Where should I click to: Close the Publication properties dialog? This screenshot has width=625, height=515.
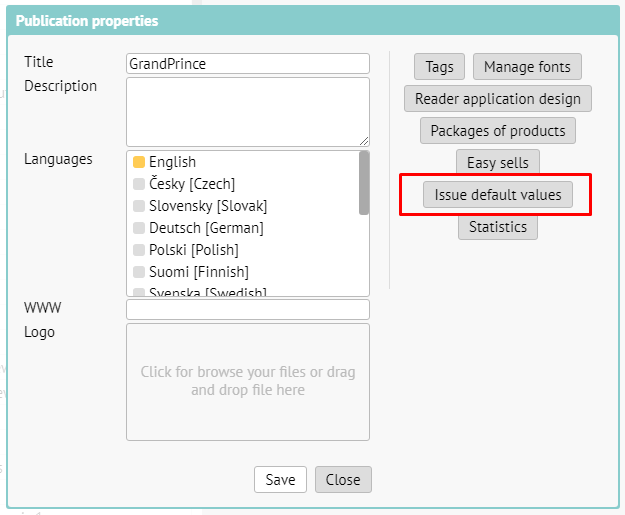pyautogui.click(x=343, y=480)
